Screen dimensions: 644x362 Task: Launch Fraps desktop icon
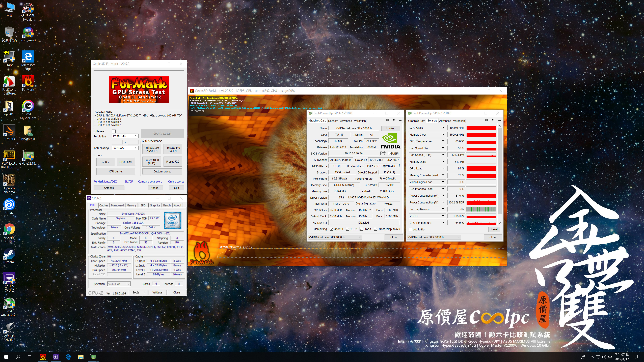[9, 59]
